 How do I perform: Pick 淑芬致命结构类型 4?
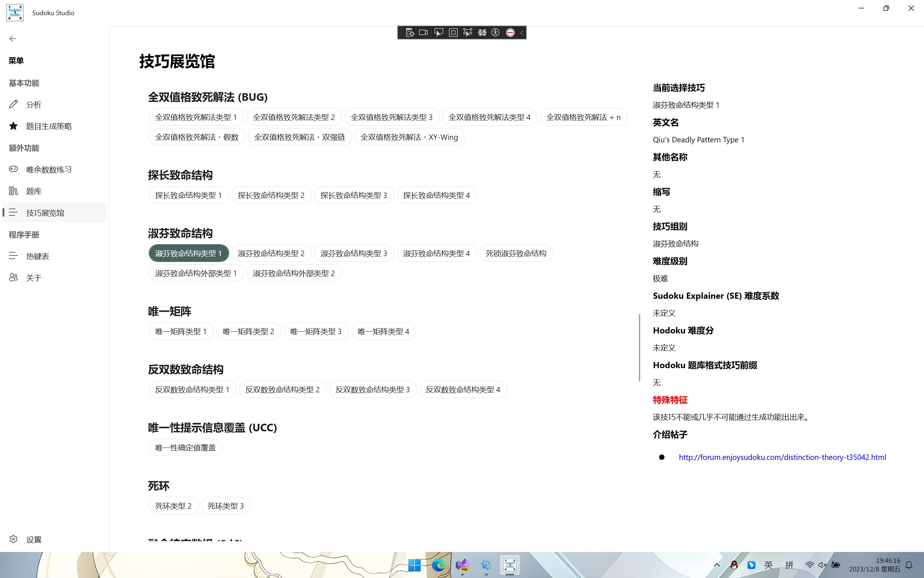click(437, 253)
